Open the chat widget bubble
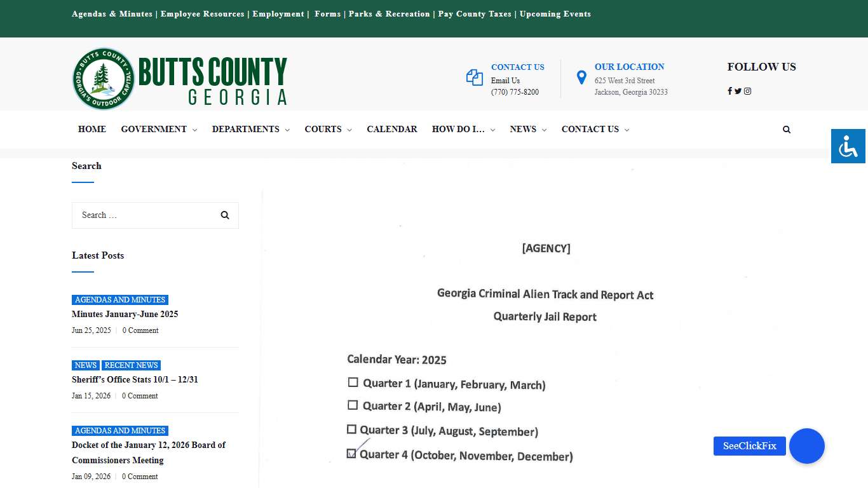Image resolution: width=868 pixels, height=488 pixels. click(x=806, y=446)
